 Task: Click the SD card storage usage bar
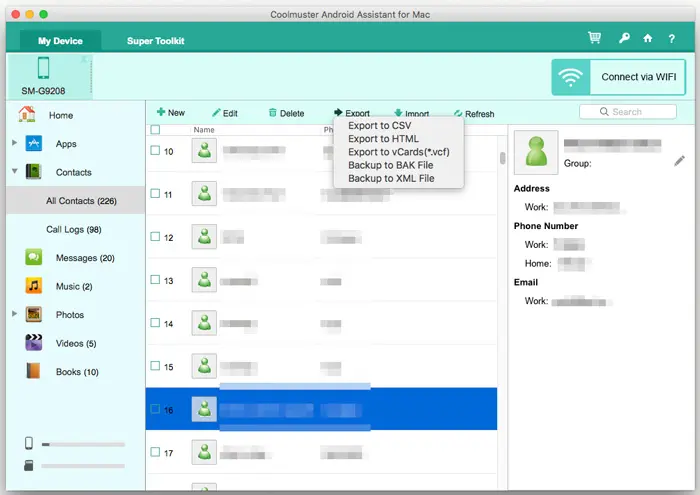click(83, 466)
